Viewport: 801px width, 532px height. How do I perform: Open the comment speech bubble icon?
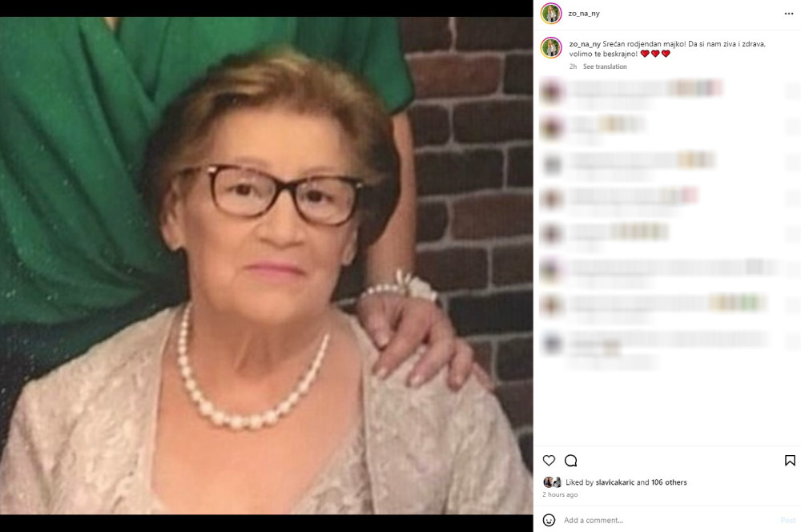tap(570, 461)
